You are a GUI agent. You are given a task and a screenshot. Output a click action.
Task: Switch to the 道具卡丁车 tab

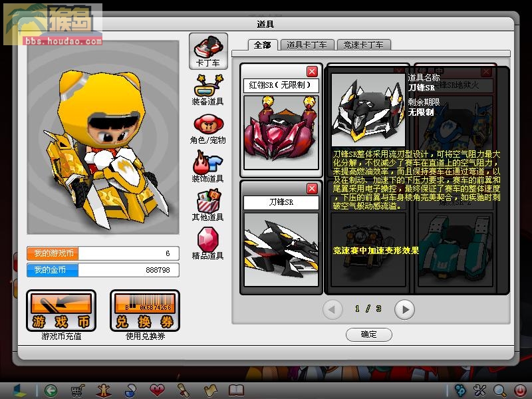[x=307, y=45]
